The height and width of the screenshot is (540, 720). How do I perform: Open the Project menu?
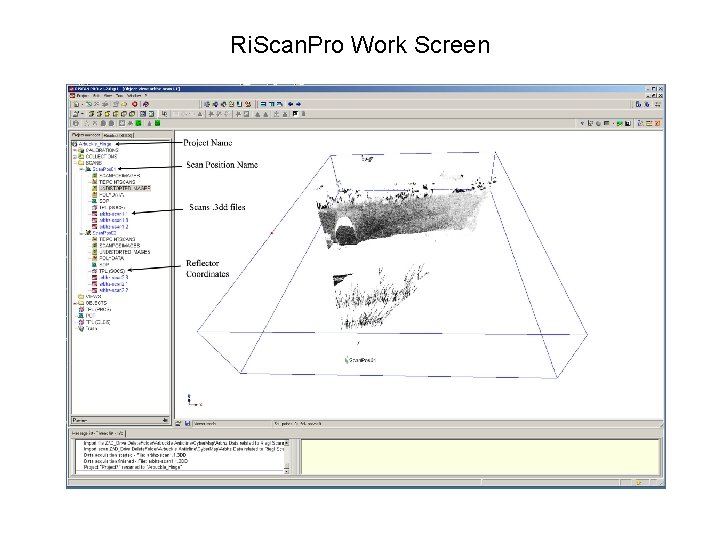pos(82,96)
